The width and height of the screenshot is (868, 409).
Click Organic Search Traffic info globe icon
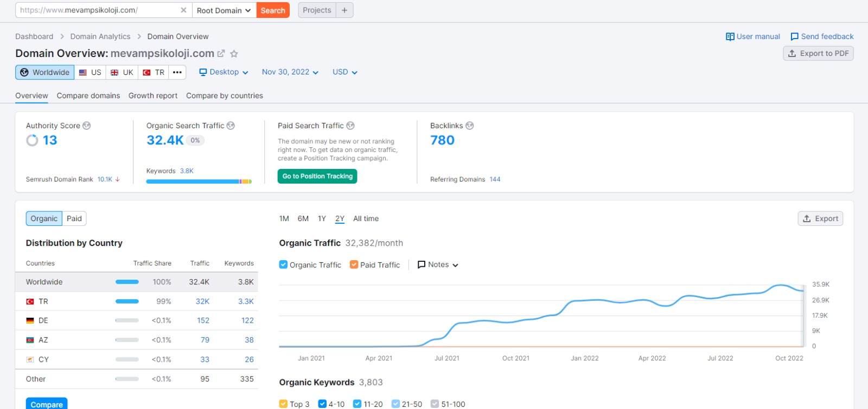(x=231, y=125)
